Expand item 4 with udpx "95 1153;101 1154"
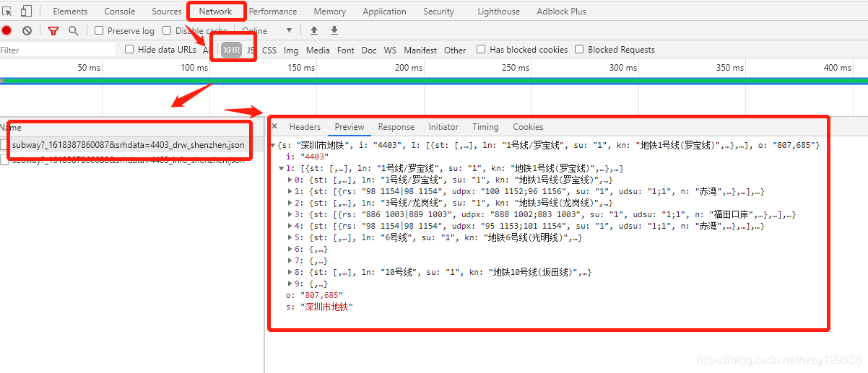Screen dimensions: 868x373 coord(290,226)
